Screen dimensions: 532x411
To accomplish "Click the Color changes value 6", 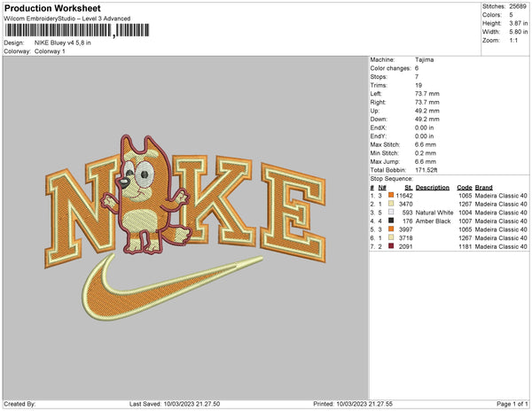I will coord(417,68).
